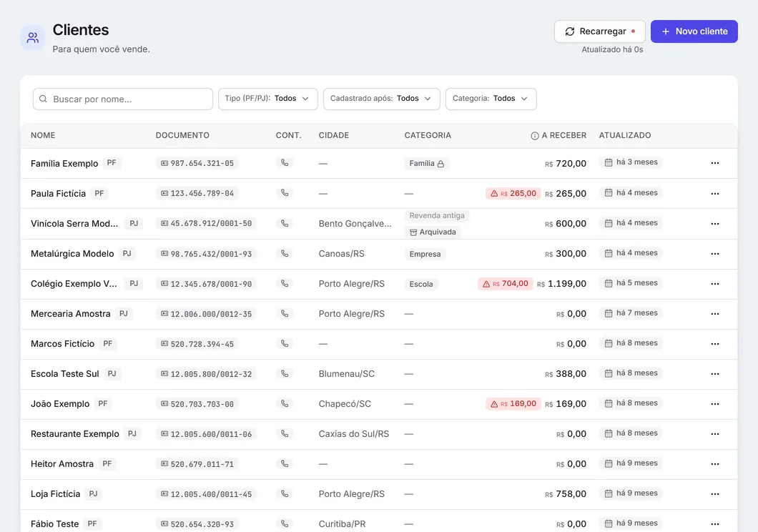Open client Restaurante Exemplo
The width and height of the screenshot is (758, 532).
click(x=75, y=434)
